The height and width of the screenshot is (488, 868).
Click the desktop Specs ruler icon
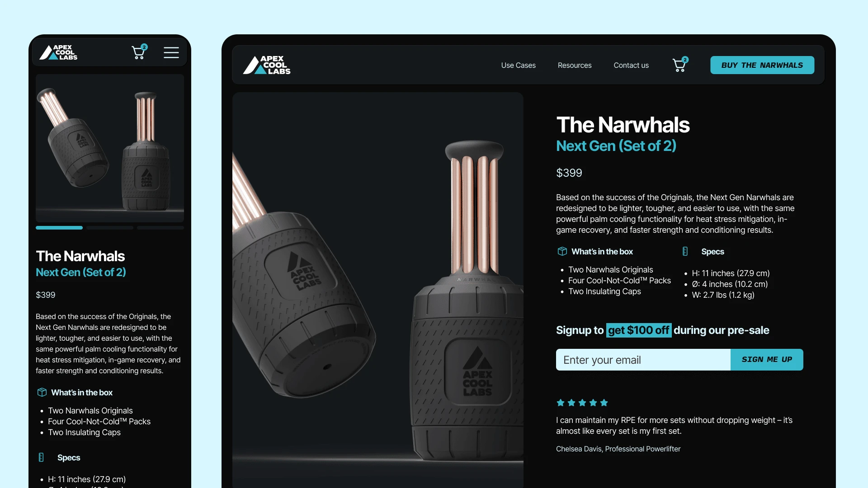(x=685, y=251)
